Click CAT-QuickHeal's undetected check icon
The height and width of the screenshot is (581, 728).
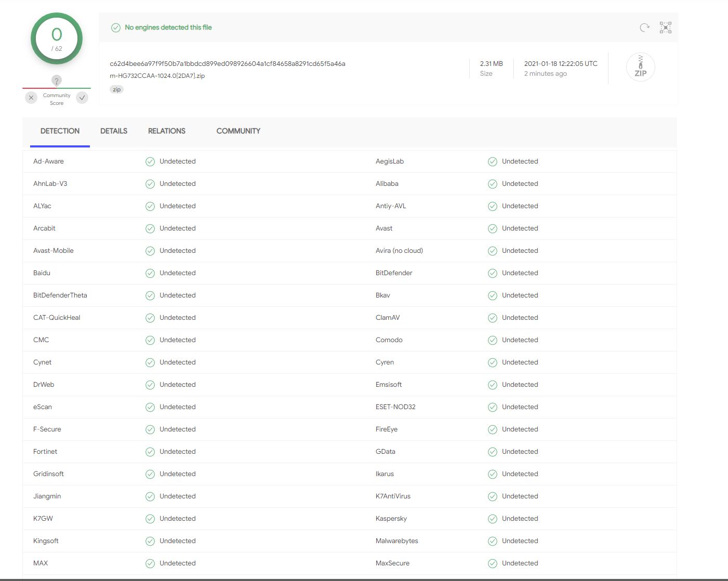[150, 318]
